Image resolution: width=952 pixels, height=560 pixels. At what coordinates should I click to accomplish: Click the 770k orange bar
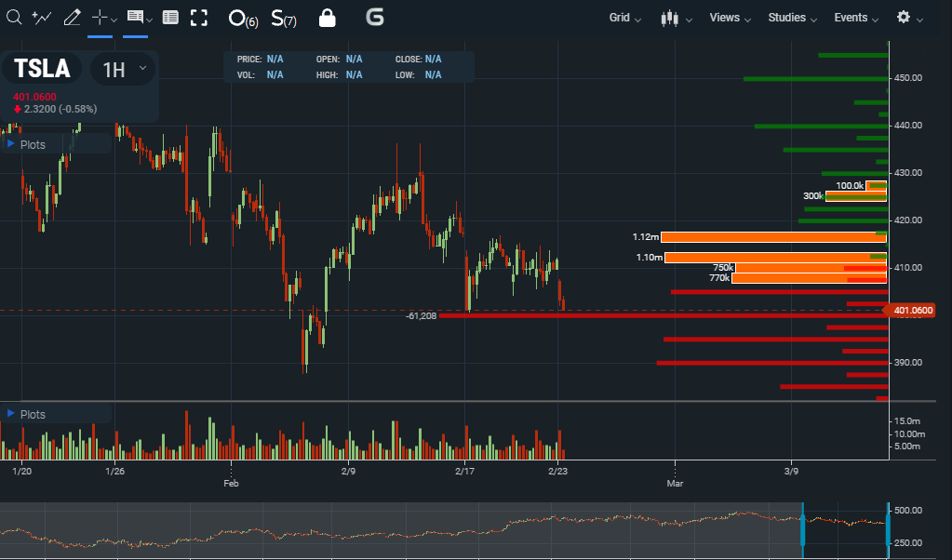(810, 278)
